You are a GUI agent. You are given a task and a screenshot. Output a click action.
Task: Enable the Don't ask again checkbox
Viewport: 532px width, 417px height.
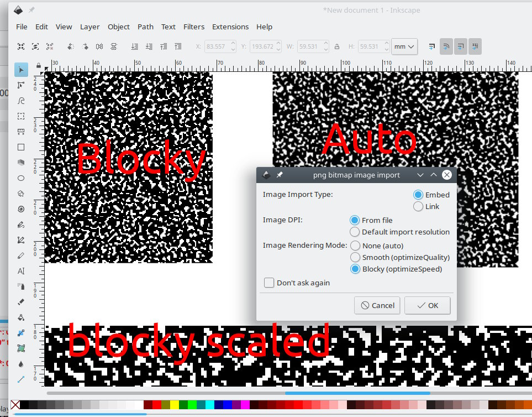coord(269,283)
